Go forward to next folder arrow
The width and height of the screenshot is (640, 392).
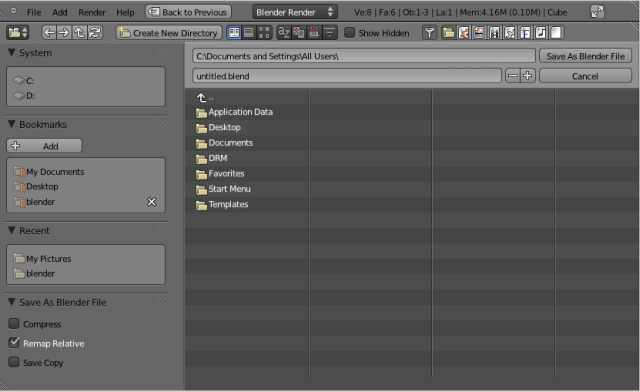click(64, 32)
